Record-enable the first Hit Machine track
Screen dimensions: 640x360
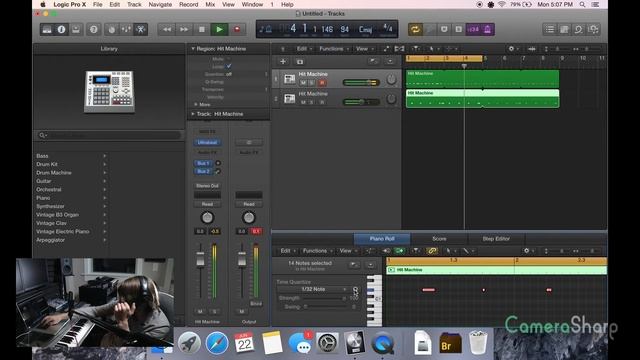click(x=322, y=83)
